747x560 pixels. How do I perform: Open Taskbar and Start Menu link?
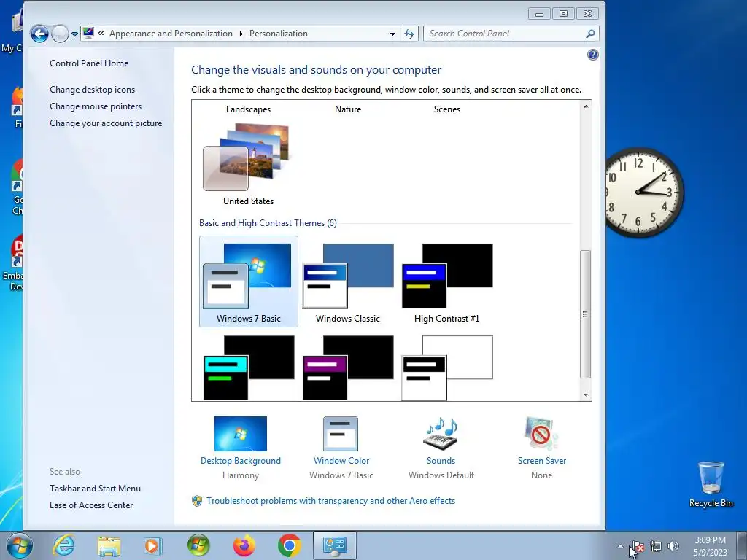96,488
